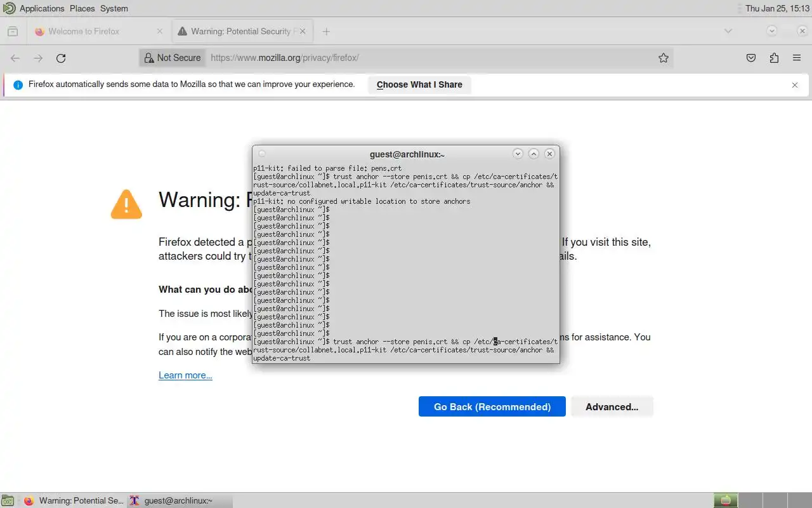
Task: Dismiss the data sharing notification bar
Action: coord(795,84)
